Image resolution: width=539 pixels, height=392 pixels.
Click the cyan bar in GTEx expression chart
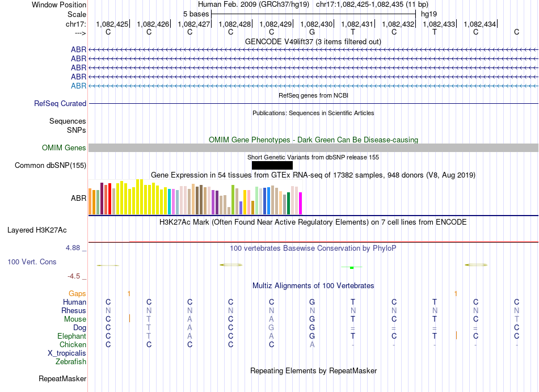tap(170, 201)
